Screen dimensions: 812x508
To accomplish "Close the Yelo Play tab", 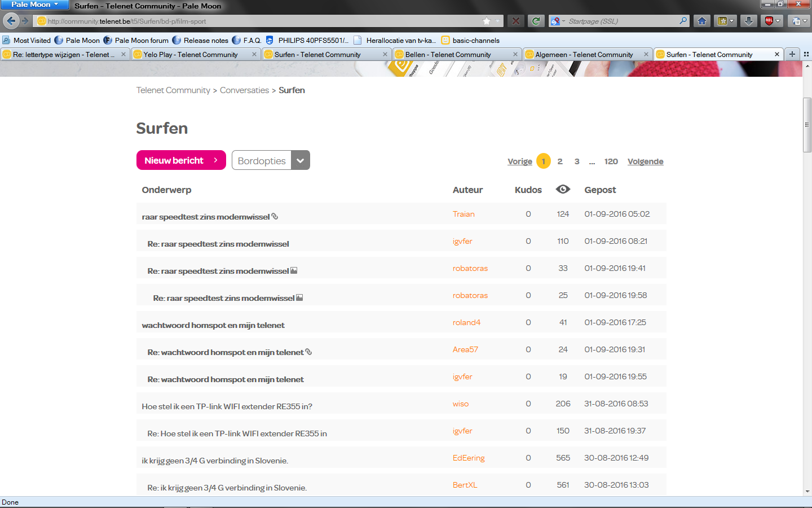I will tap(254, 54).
